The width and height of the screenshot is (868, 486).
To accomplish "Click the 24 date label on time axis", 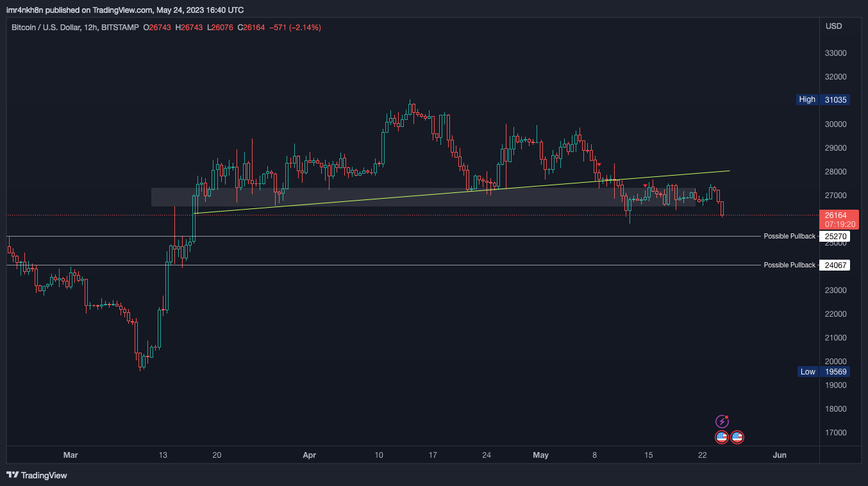I will pos(487,455).
